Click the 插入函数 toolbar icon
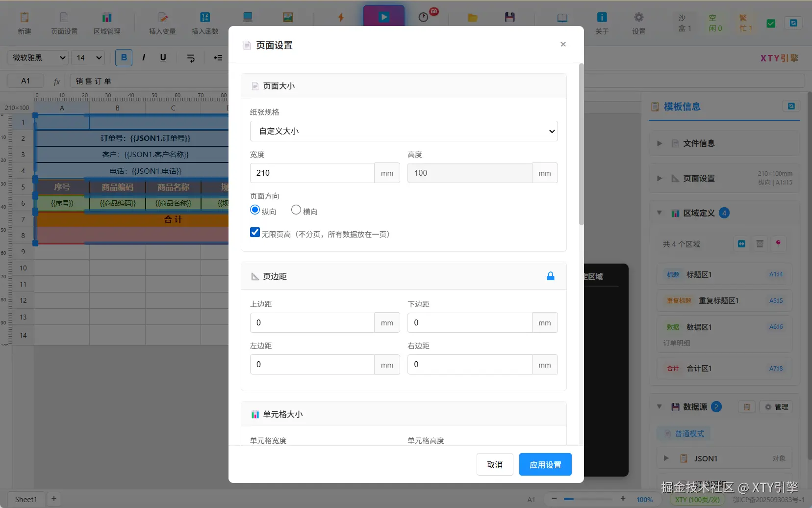The height and width of the screenshot is (508, 812). point(205,23)
